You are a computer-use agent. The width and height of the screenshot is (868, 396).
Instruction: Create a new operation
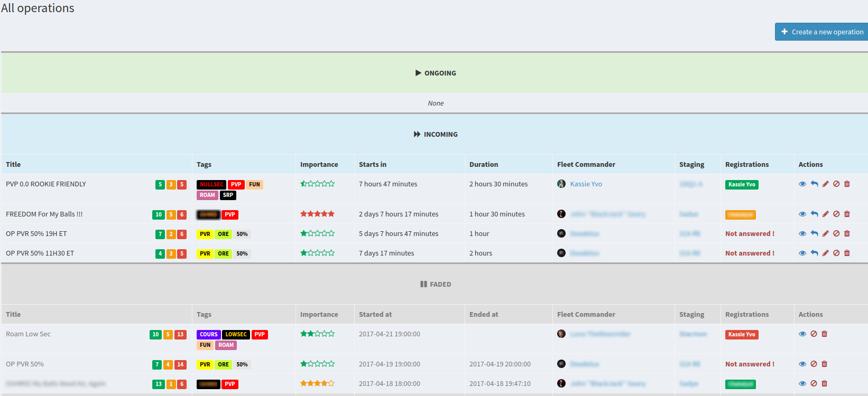tap(821, 32)
